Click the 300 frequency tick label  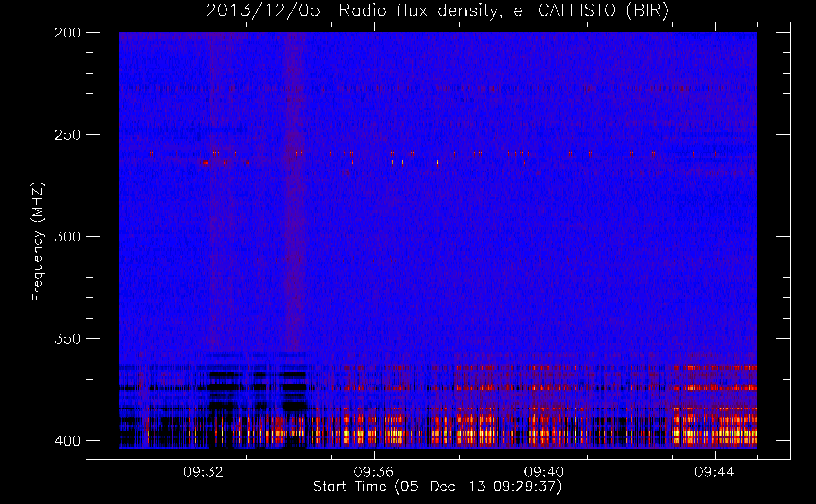point(67,237)
